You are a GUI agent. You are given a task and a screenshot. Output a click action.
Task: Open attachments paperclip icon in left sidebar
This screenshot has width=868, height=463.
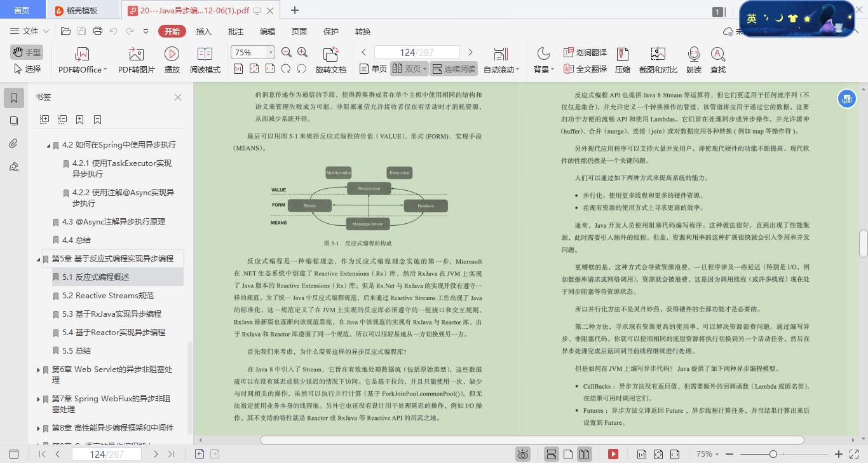coord(13,144)
